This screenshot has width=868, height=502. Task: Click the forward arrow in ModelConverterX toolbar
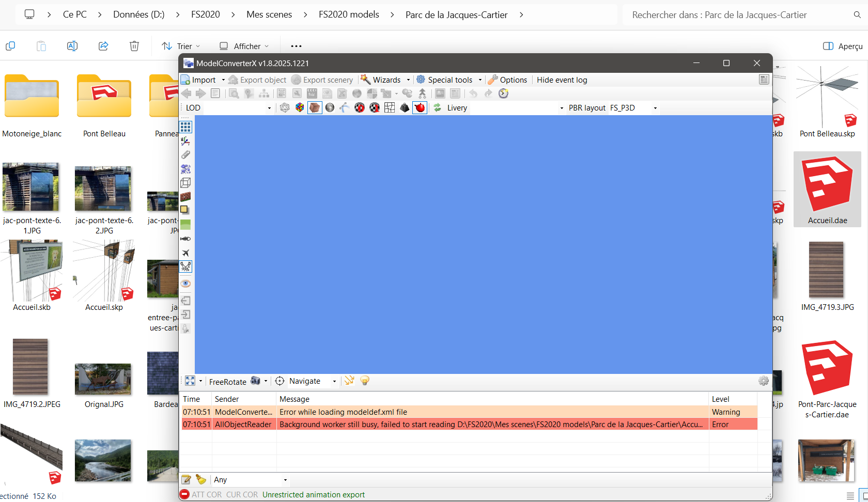pyautogui.click(x=200, y=93)
